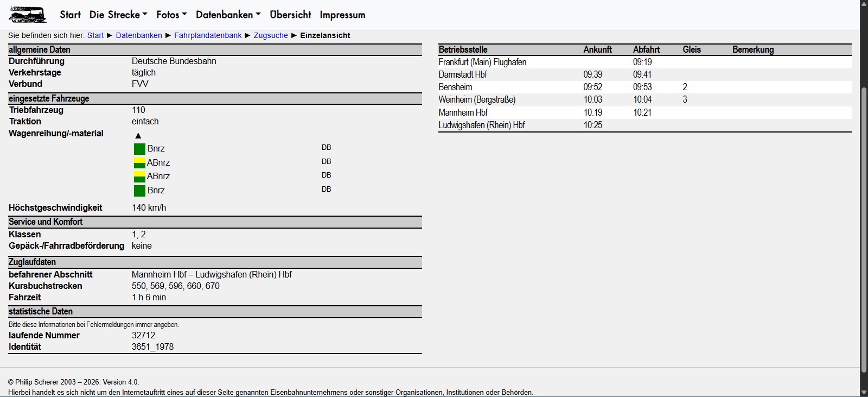The height and width of the screenshot is (397, 868).
Task: Go to Start in the top navigation bar
Action: [x=70, y=15]
